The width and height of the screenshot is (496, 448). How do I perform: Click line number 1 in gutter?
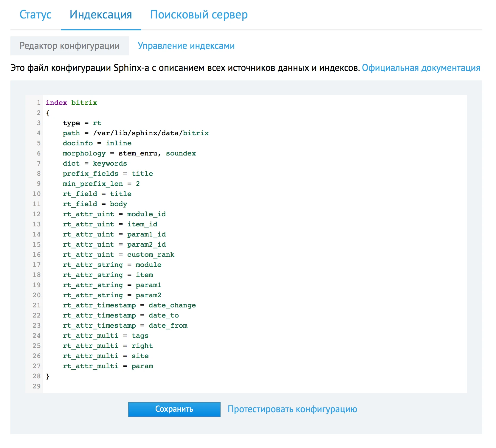coord(38,103)
